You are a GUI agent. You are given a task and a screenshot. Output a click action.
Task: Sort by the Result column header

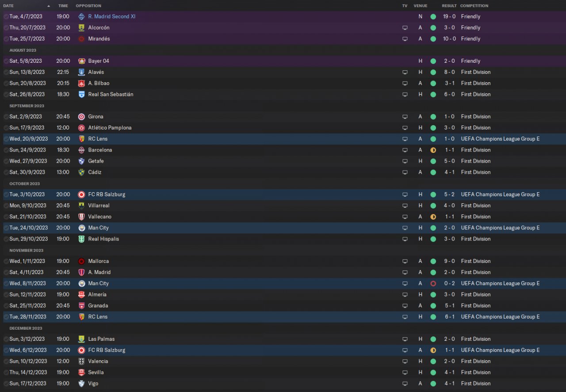click(x=449, y=6)
